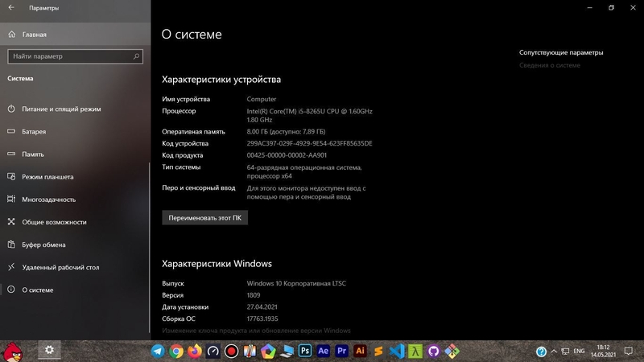The width and height of the screenshot is (644, 362).
Task: Open the Сведения о системе link
Action: click(550, 65)
